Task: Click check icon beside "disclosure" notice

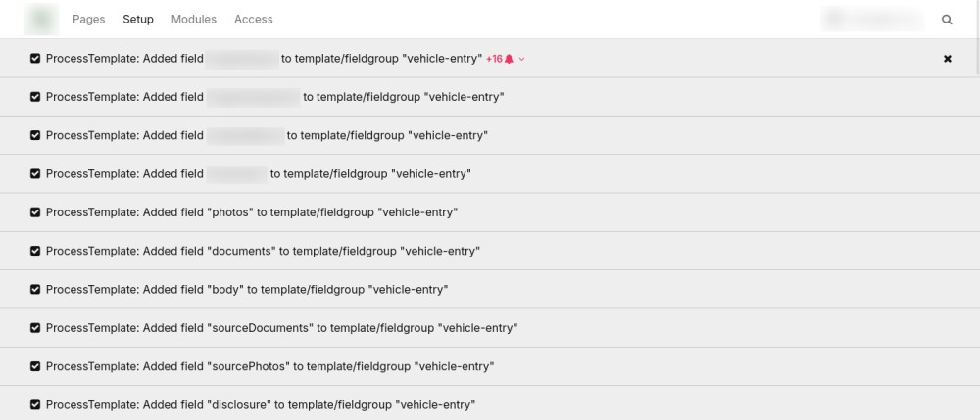Action: tap(36, 404)
